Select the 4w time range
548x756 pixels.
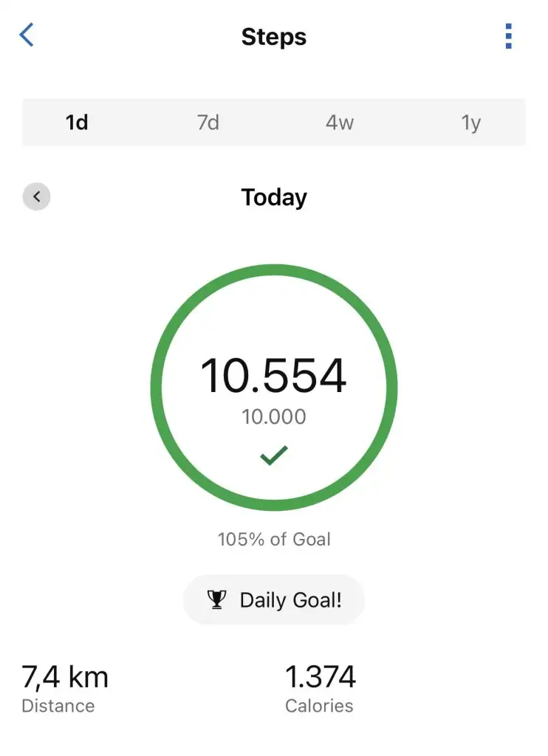tap(340, 122)
